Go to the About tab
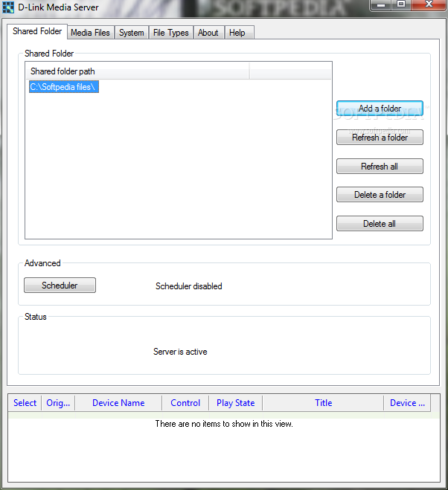The image size is (448, 490). coord(208,33)
